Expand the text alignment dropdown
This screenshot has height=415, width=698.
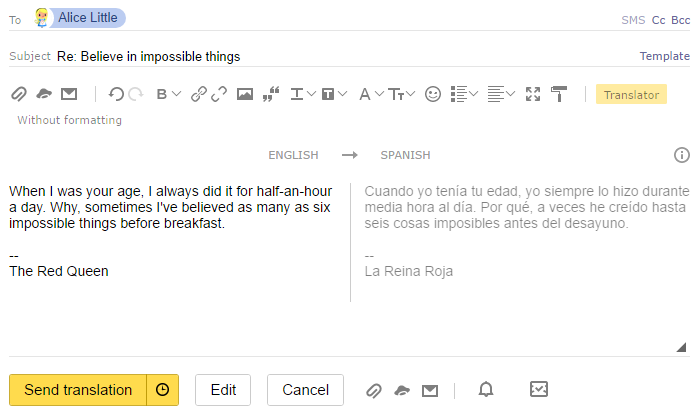coord(501,94)
